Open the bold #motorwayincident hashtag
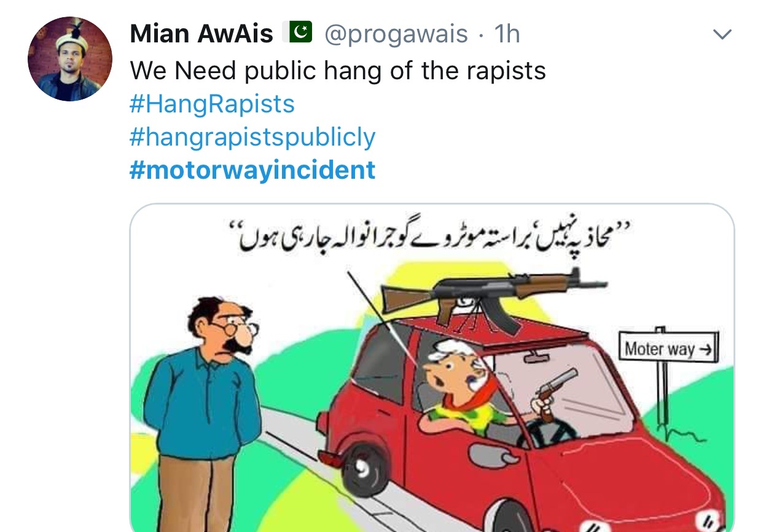Screen dimensions: 763x532 252,170
